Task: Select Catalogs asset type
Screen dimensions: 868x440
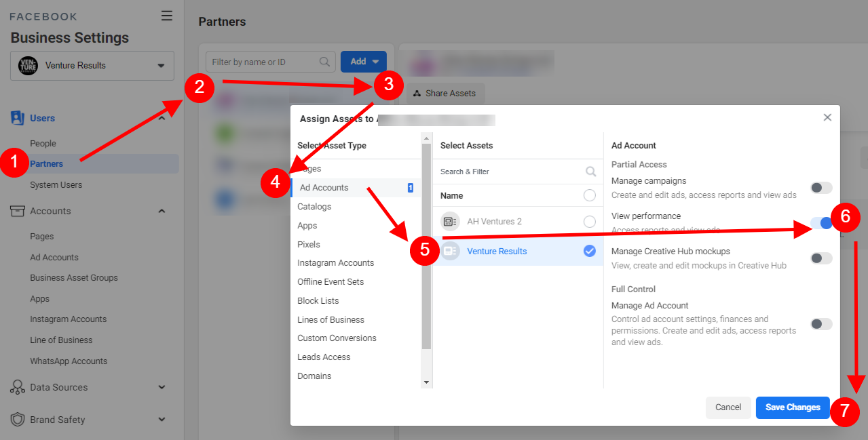Action: pyautogui.click(x=314, y=207)
